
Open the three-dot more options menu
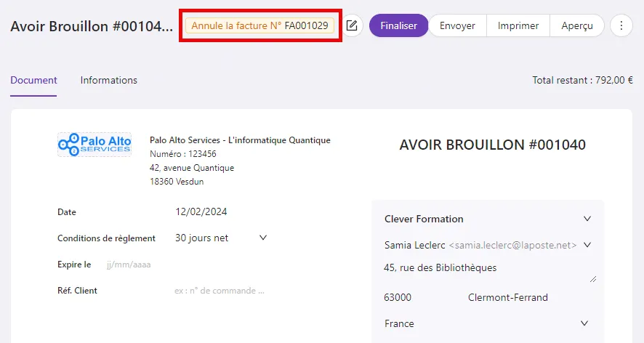pos(621,25)
